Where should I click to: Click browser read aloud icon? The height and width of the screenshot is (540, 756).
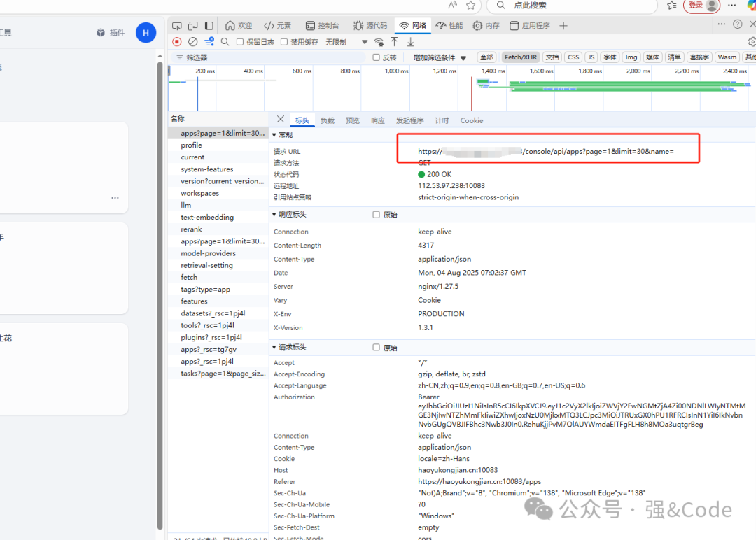click(x=452, y=6)
